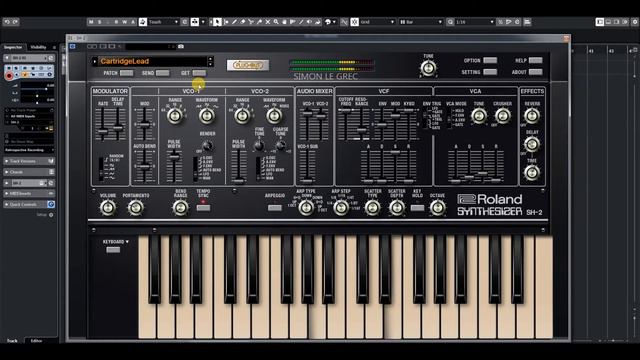Select the Zoom magnifier tool in toolbar

(x=276, y=22)
